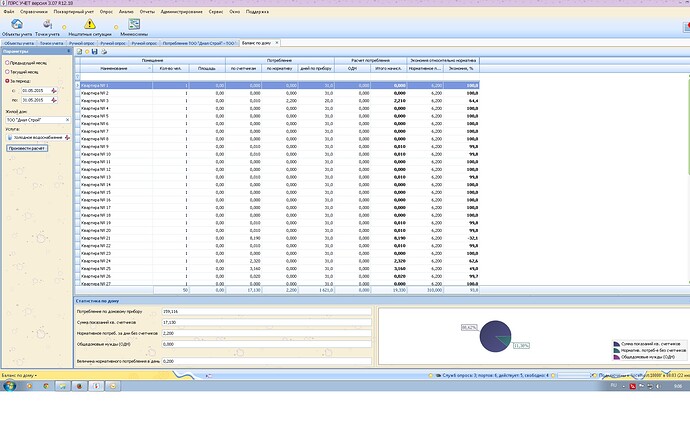The height and width of the screenshot is (435, 690).
Task: Open the Сервис menu
Action: pos(216,12)
